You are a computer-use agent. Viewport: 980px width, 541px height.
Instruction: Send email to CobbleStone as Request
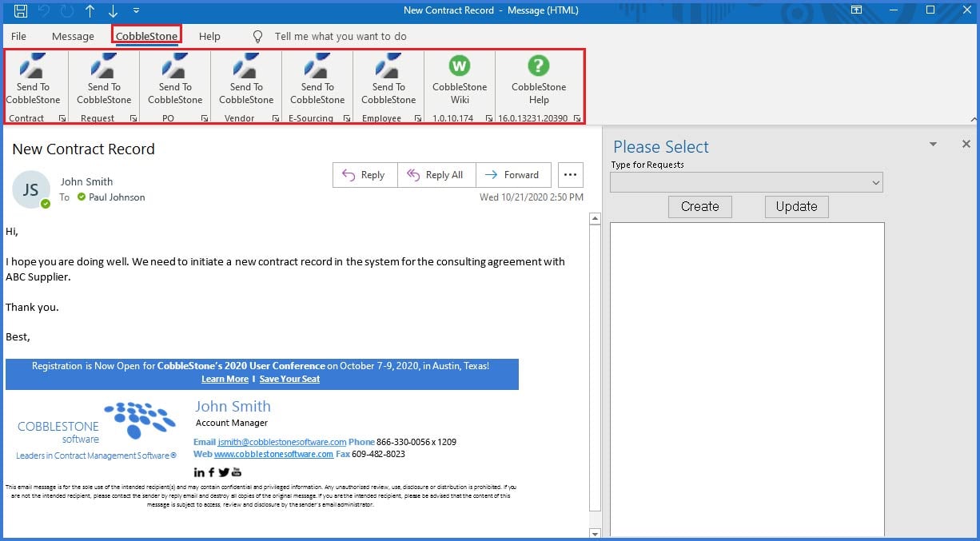(104, 80)
